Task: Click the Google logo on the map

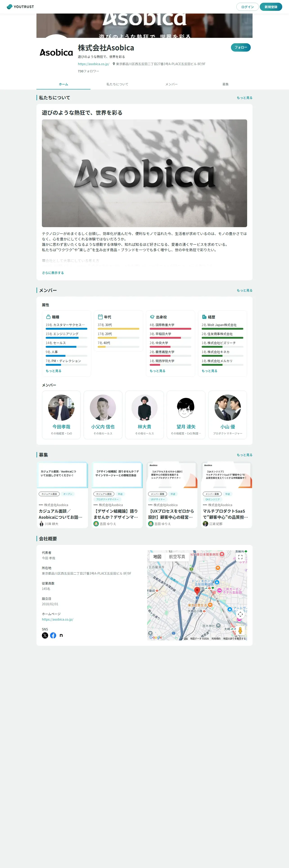Action: [156, 637]
